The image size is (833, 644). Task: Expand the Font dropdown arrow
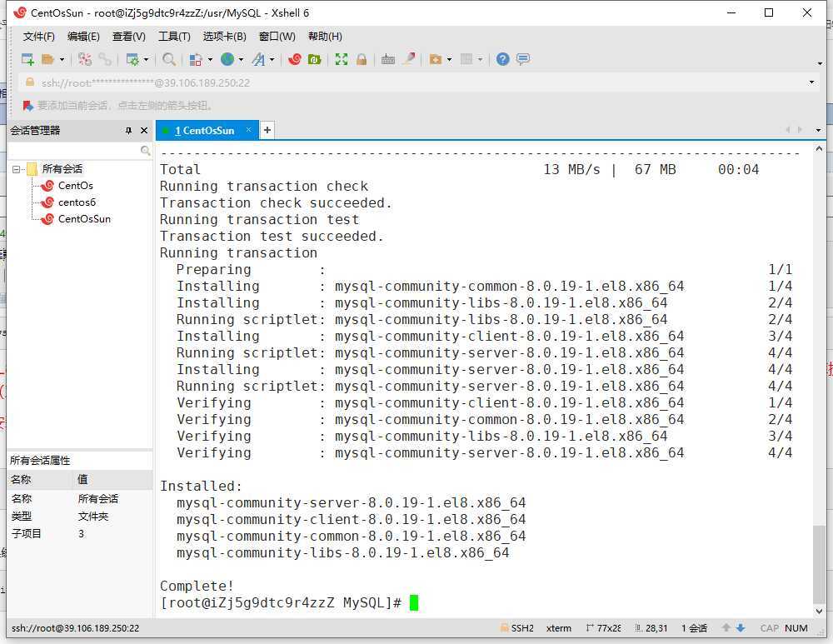click(x=272, y=59)
